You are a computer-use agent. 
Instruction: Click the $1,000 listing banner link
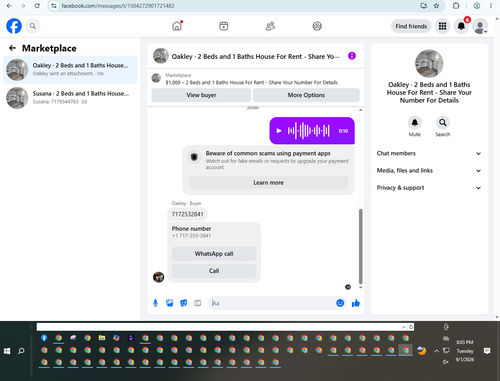click(x=252, y=82)
